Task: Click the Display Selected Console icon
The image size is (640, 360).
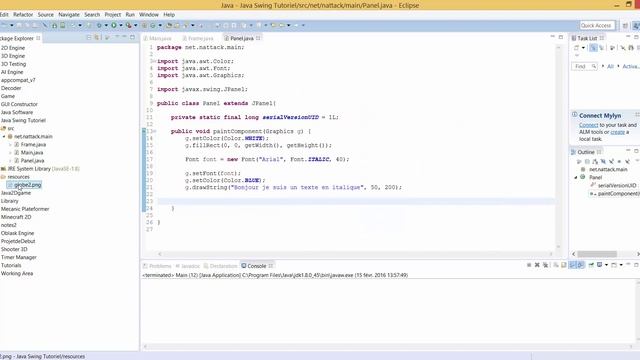Action: point(600,265)
